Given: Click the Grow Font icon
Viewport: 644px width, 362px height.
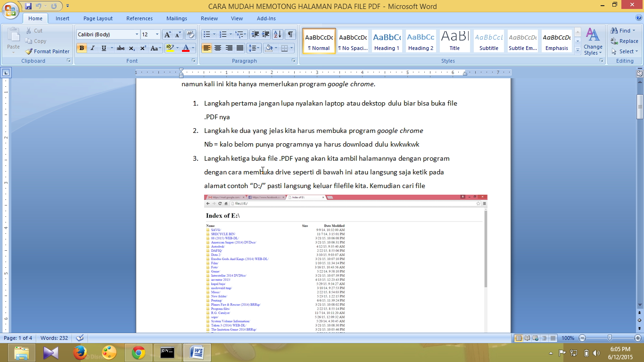Looking at the screenshot, I should [167, 34].
